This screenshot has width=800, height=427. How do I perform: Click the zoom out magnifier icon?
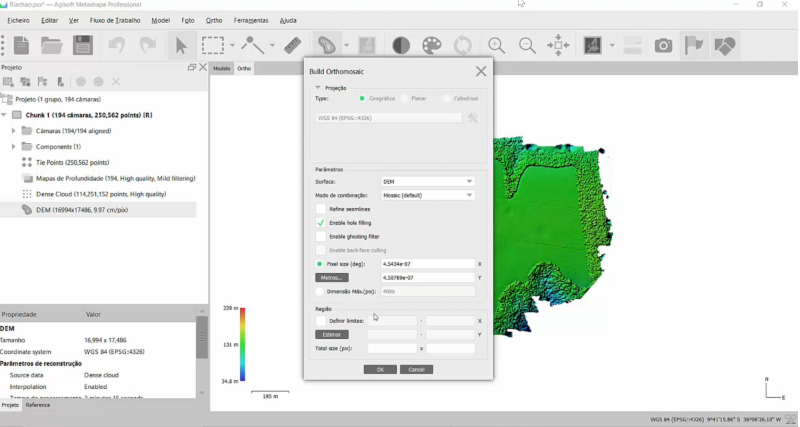click(x=527, y=45)
